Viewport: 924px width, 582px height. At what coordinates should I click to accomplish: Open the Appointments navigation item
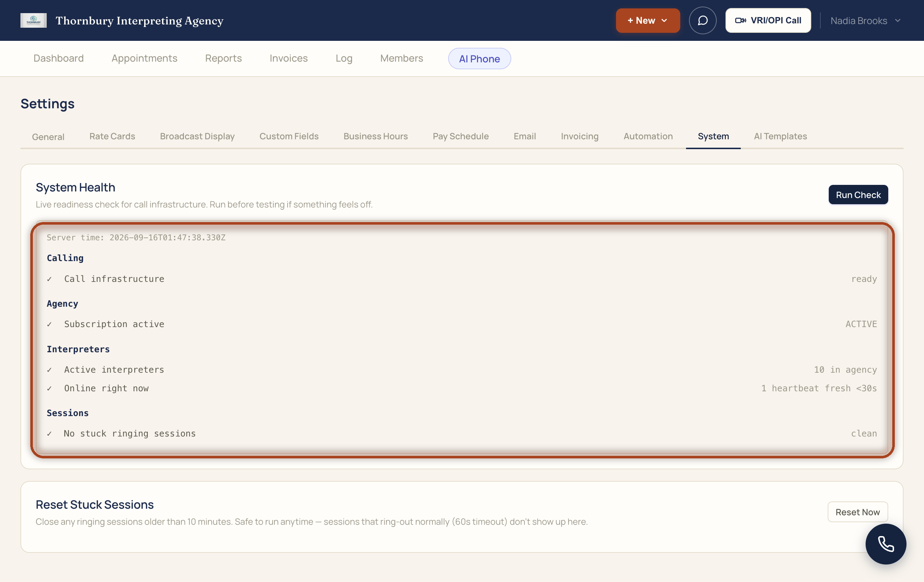coord(144,58)
